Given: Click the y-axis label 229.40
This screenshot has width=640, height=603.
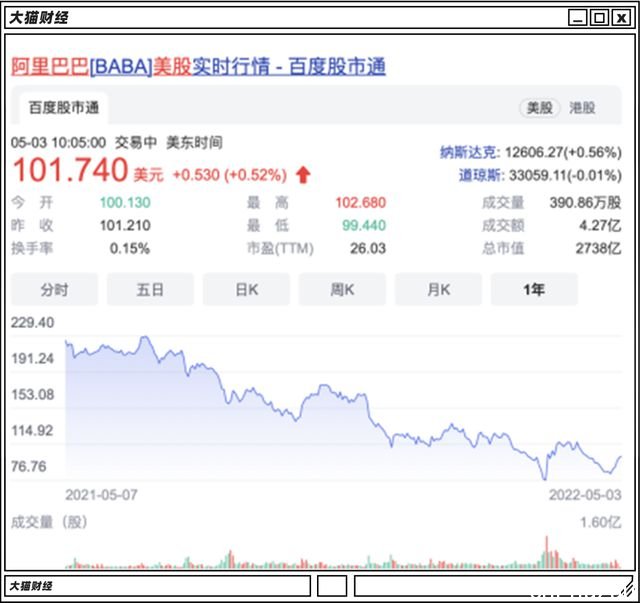Looking at the screenshot, I should tap(32, 323).
